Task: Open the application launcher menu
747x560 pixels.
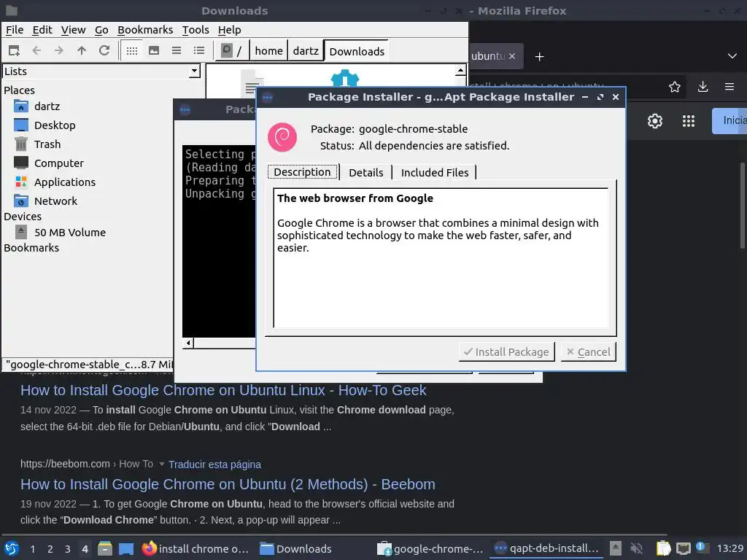Action: 12,549
